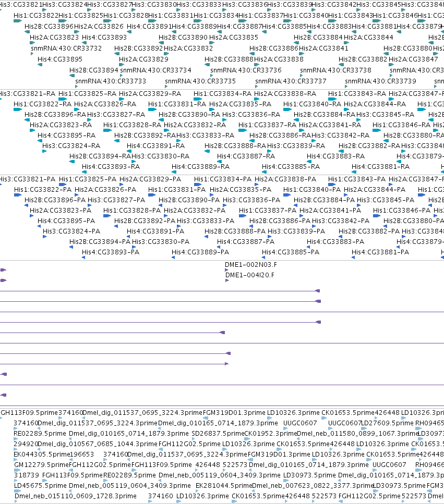Click EST label EK044305.5prime
Screen dimensions: 444x504
(42, 454)
